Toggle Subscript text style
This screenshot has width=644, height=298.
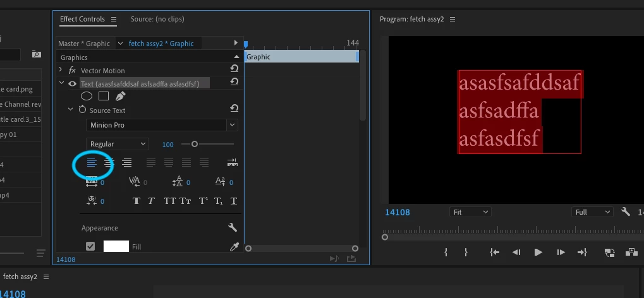tap(219, 201)
